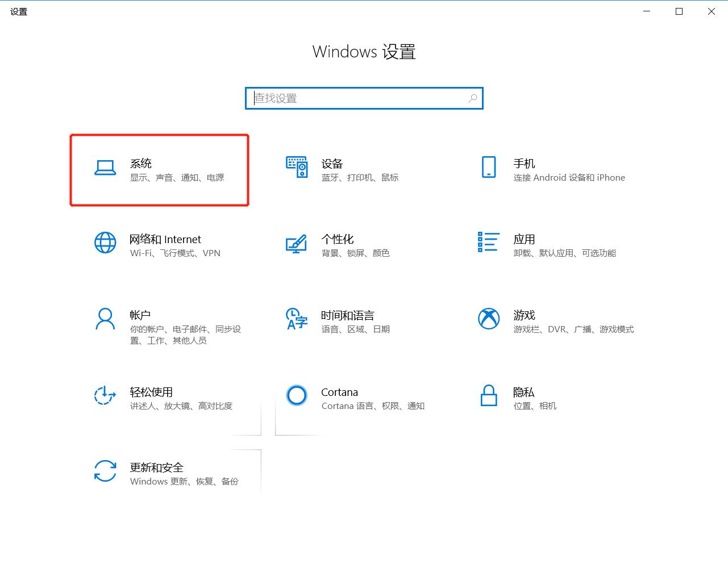The width and height of the screenshot is (728, 568).
Task: Click the search magnifier in 查找设置
Action: pos(472,98)
